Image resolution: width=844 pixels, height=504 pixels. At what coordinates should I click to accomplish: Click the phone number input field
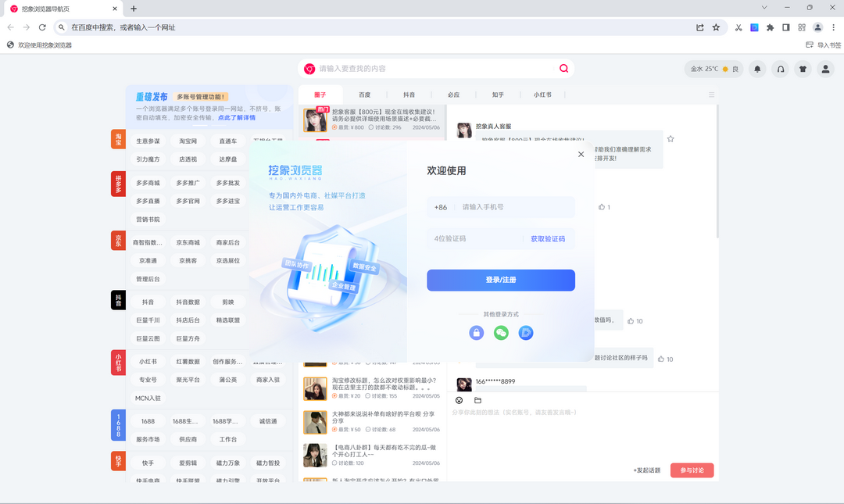pos(516,207)
